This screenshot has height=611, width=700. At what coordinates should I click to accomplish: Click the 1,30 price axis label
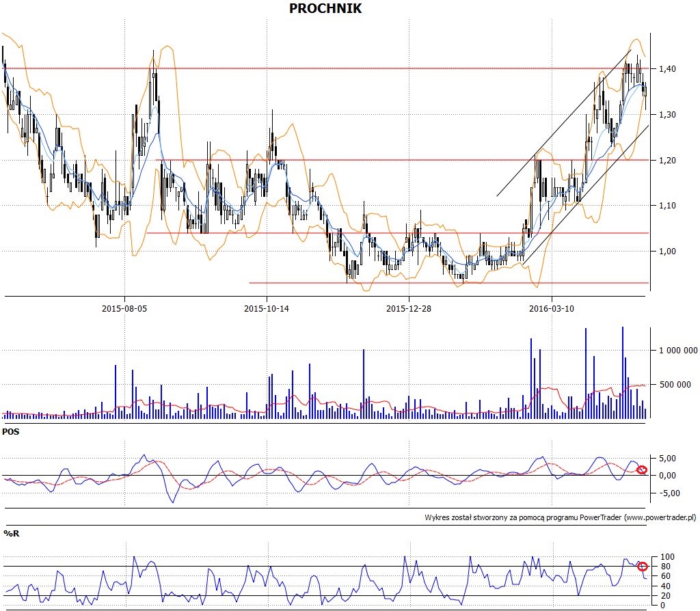[667, 115]
